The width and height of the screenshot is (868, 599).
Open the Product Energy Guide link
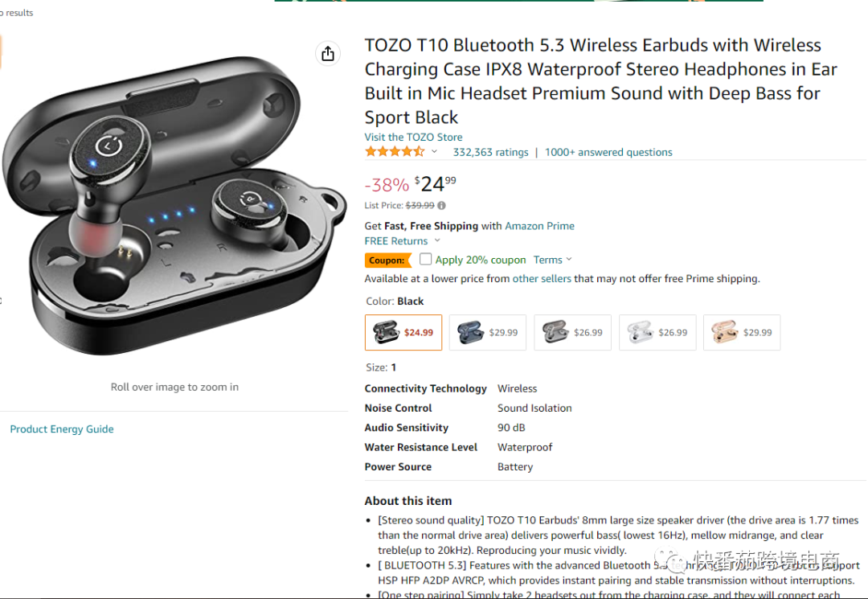[62, 429]
